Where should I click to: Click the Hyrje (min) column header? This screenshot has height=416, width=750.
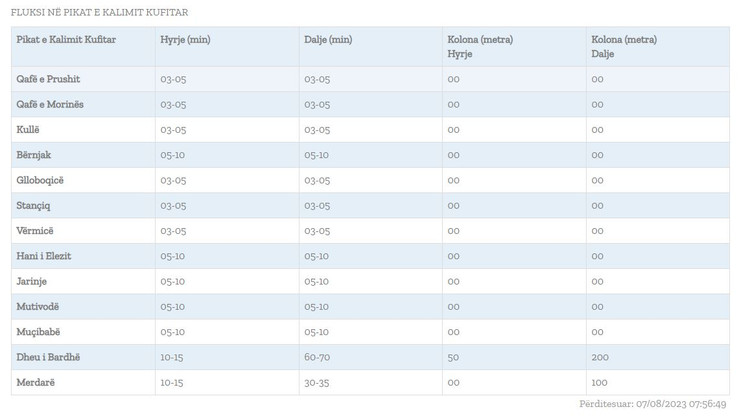pyautogui.click(x=184, y=40)
